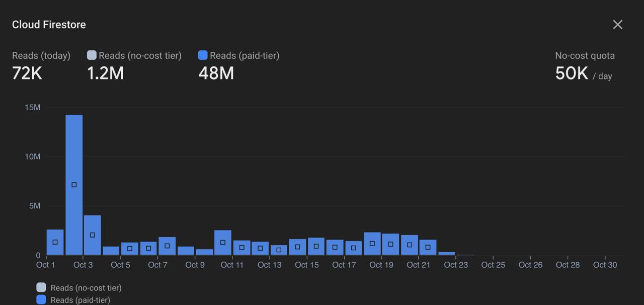
Task: Click "Reads (paid-tier)" label in bottom legend
Action: (x=80, y=300)
